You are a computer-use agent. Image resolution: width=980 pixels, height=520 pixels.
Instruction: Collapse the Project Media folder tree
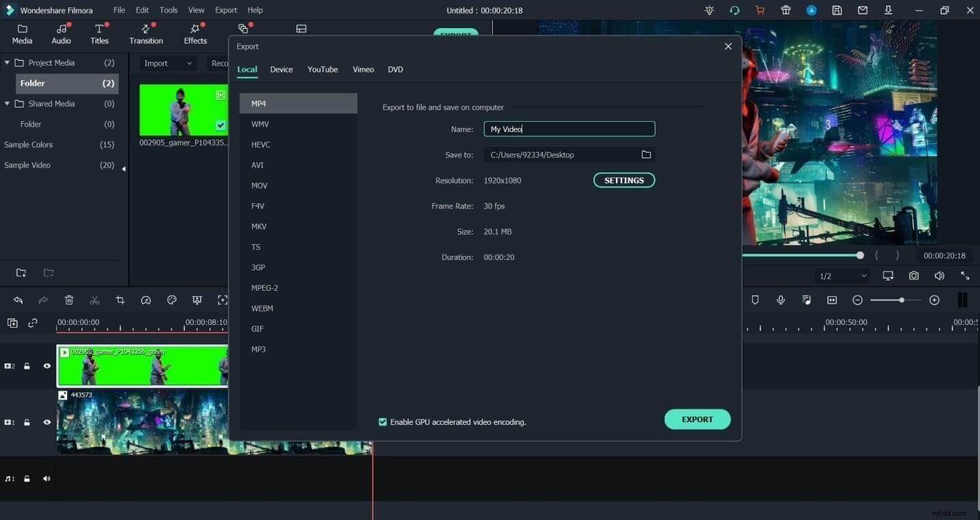(x=7, y=62)
